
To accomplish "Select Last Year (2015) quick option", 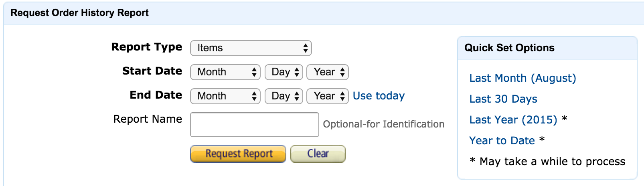I will 513,120.
